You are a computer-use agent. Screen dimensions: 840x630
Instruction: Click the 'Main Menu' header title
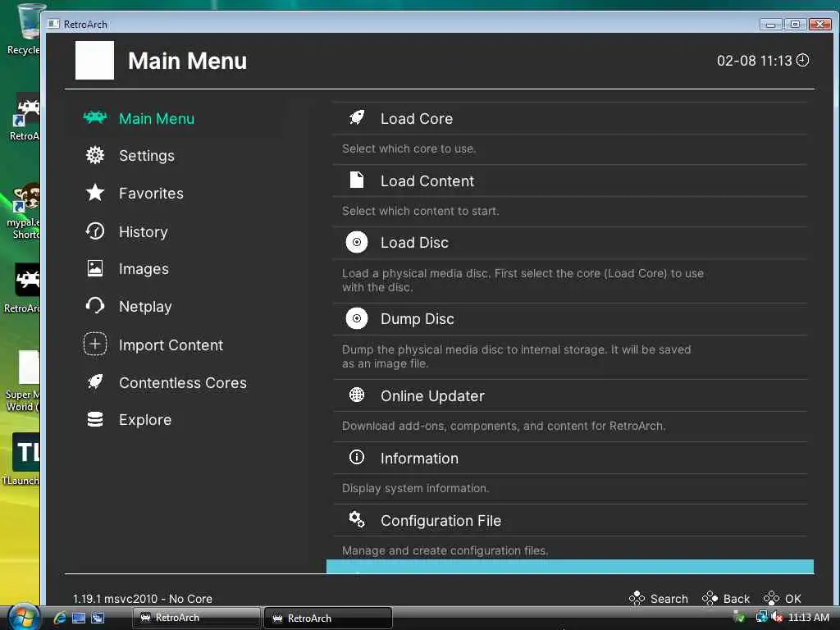[x=188, y=61]
